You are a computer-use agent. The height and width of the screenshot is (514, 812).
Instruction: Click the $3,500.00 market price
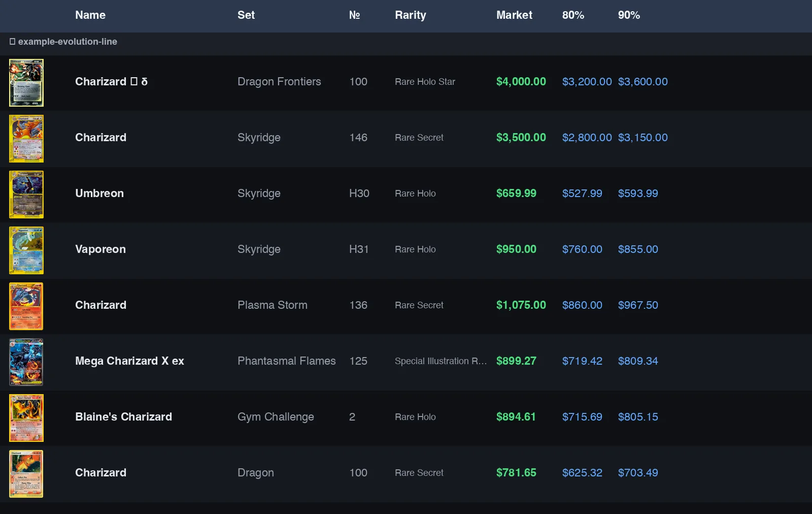(521, 138)
